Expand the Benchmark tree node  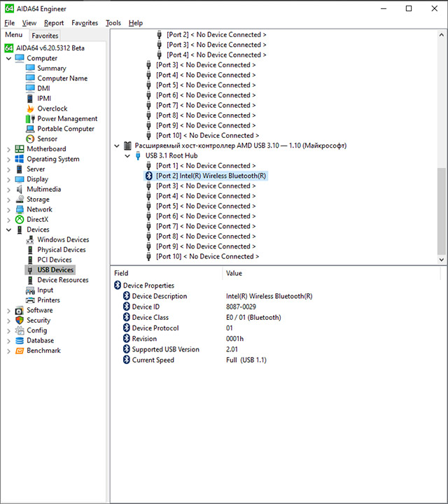tap(8, 351)
